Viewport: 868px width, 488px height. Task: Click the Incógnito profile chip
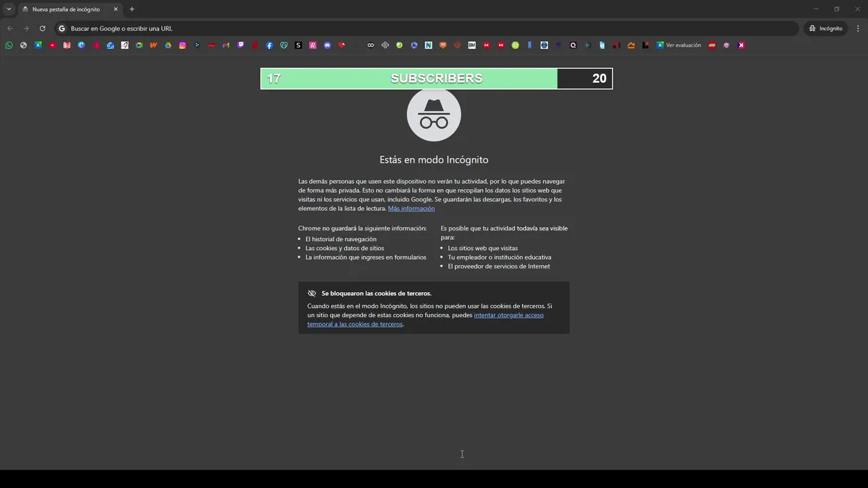point(825,28)
